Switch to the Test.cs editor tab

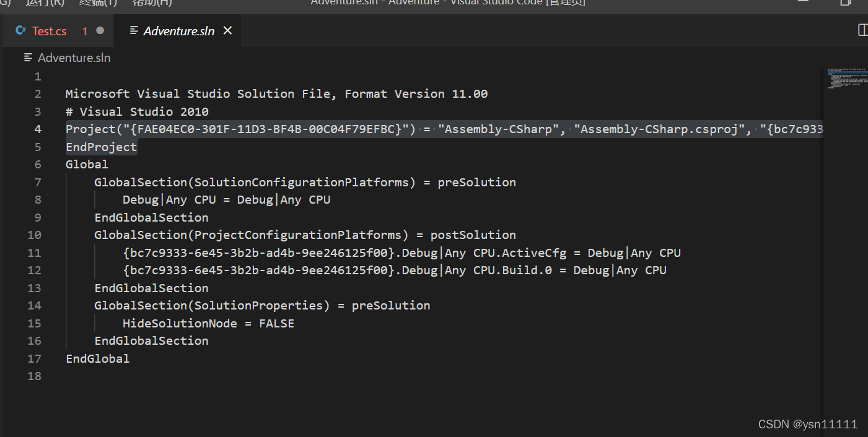click(58, 31)
